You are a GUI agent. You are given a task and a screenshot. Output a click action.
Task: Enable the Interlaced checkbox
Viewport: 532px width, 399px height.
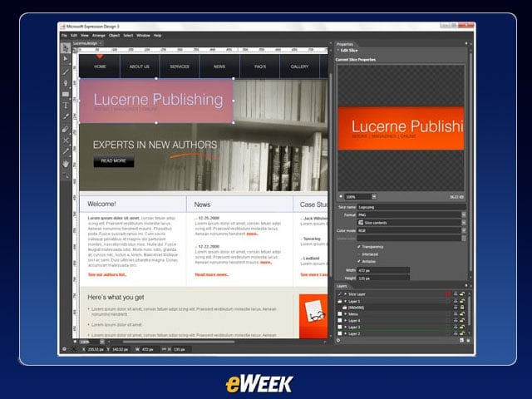[x=358, y=254]
